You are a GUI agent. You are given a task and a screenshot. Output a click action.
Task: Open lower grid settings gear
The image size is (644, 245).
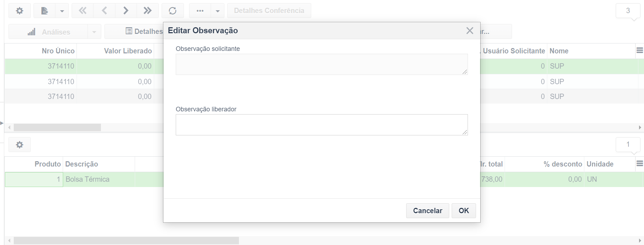[x=20, y=145]
